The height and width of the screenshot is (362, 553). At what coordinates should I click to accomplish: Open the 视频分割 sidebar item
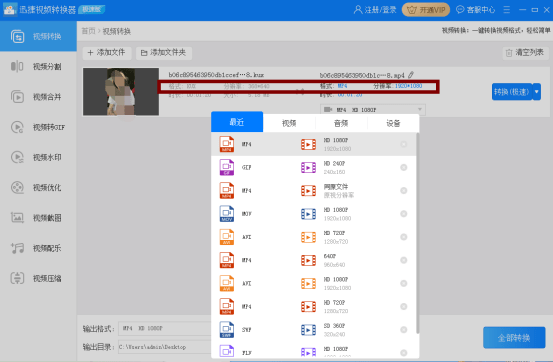38,66
